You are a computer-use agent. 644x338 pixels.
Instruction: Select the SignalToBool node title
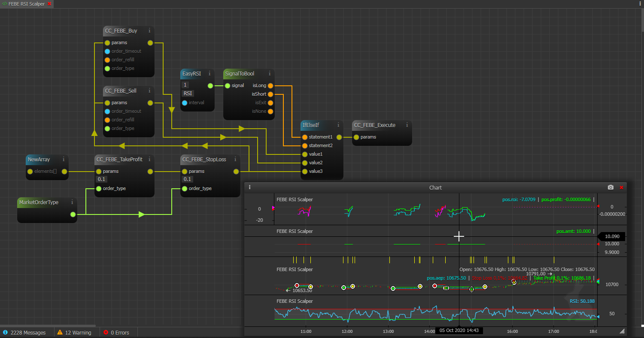(x=240, y=73)
